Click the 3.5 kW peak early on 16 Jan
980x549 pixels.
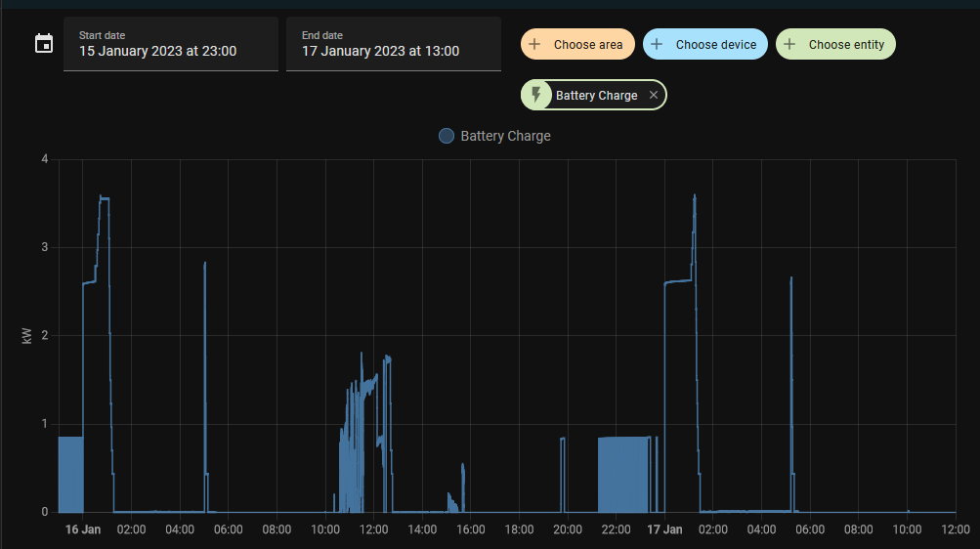coord(104,198)
